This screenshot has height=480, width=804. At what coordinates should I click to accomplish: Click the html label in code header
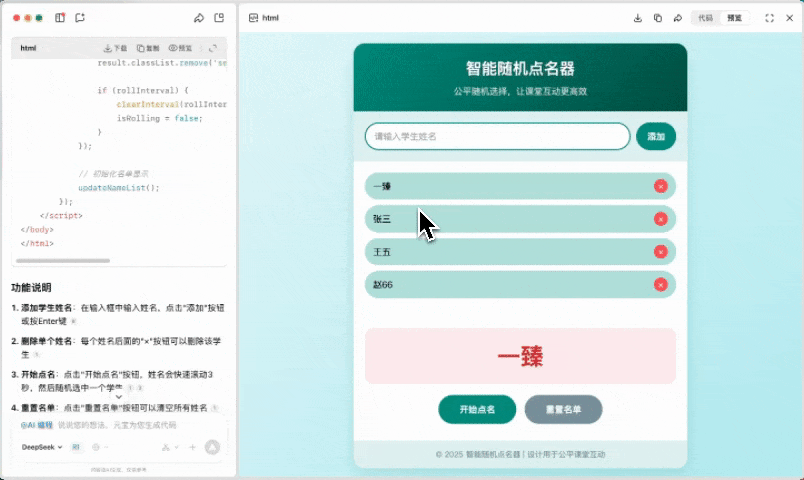28,48
